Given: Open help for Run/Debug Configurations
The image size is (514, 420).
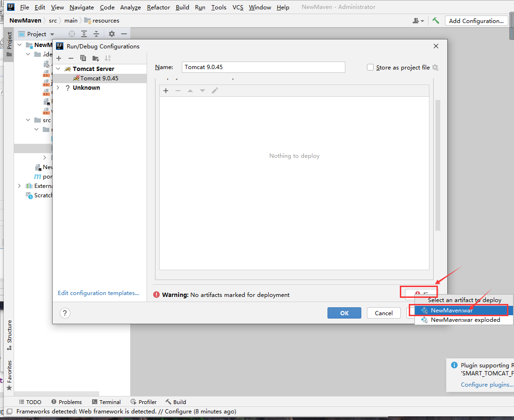Looking at the screenshot, I should [x=65, y=313].
